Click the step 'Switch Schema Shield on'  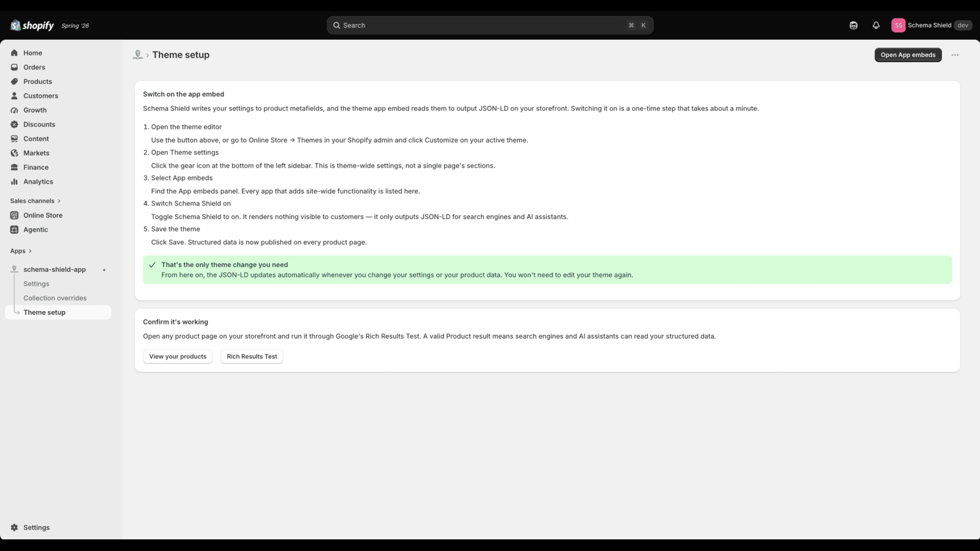191,203
